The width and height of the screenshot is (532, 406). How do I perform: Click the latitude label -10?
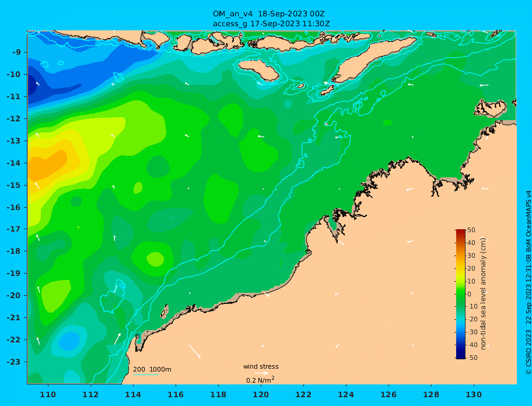point(13,74)
